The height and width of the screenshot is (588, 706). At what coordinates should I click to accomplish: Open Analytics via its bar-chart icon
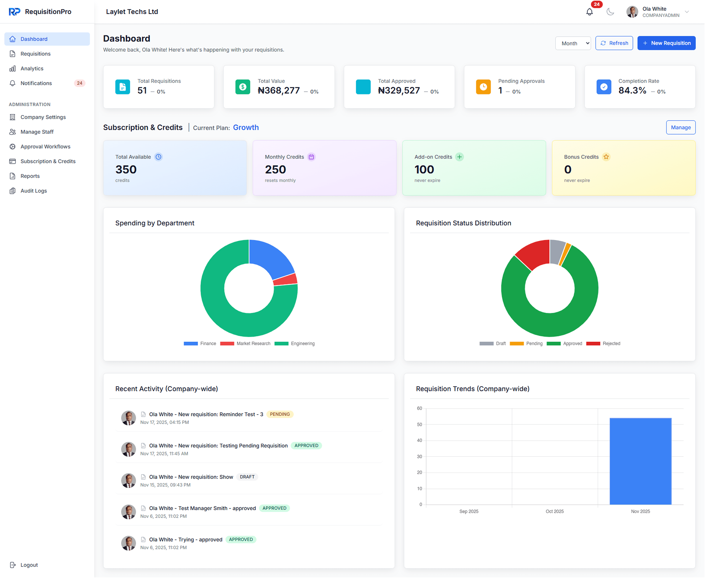point(12,68)
